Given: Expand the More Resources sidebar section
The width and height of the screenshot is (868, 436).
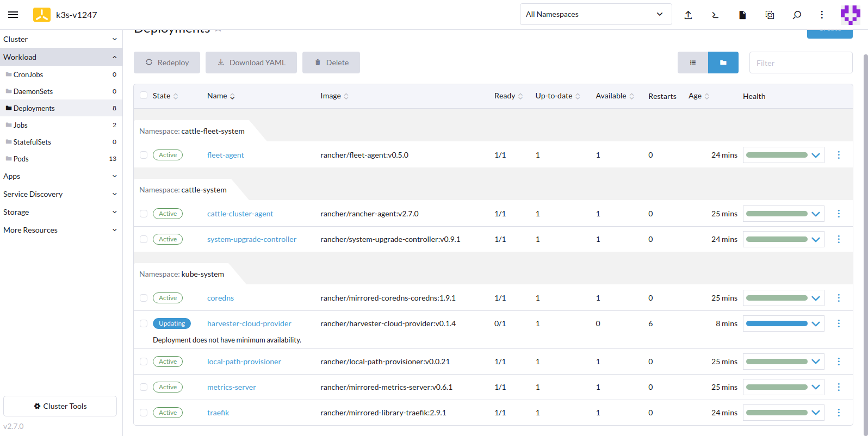Looking at the screenshot, I should (x=61, y=230).
